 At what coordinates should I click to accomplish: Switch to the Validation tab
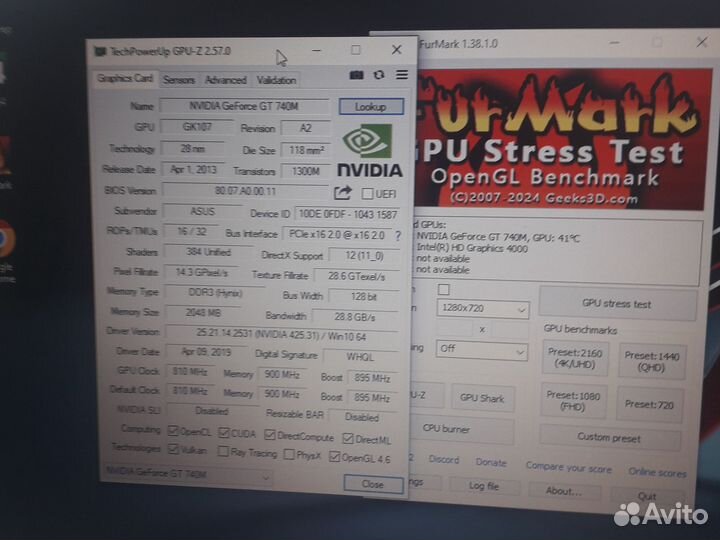click(276, 80)
